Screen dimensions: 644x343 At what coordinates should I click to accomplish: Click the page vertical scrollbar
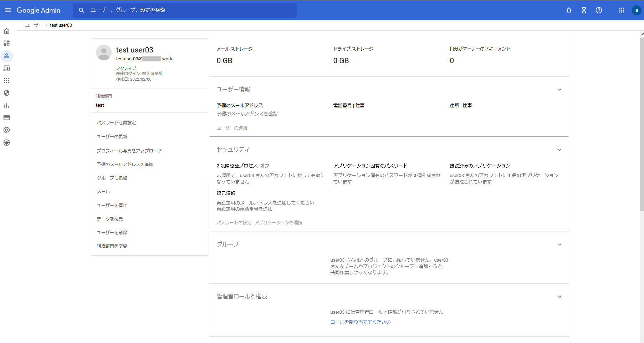pos(642,125)
